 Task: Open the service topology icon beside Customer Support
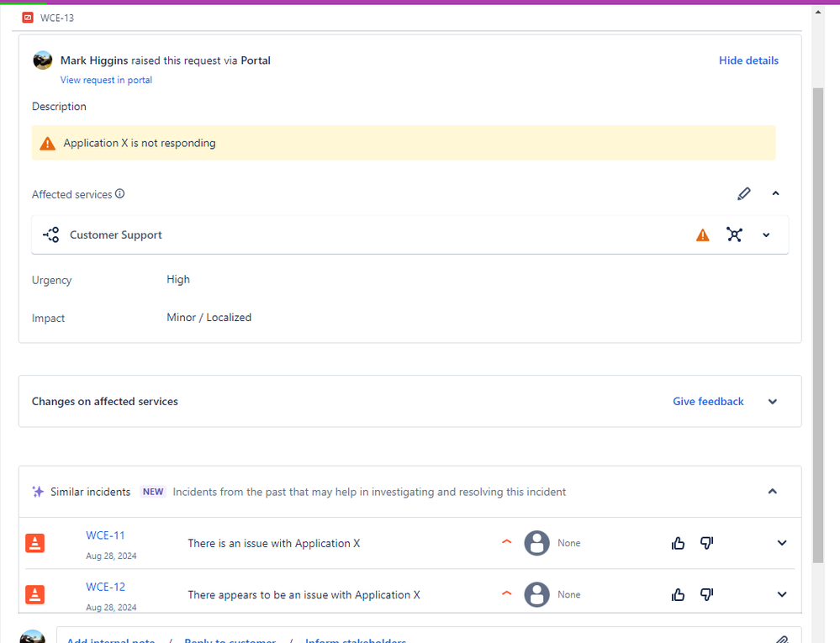coord(734,235)
